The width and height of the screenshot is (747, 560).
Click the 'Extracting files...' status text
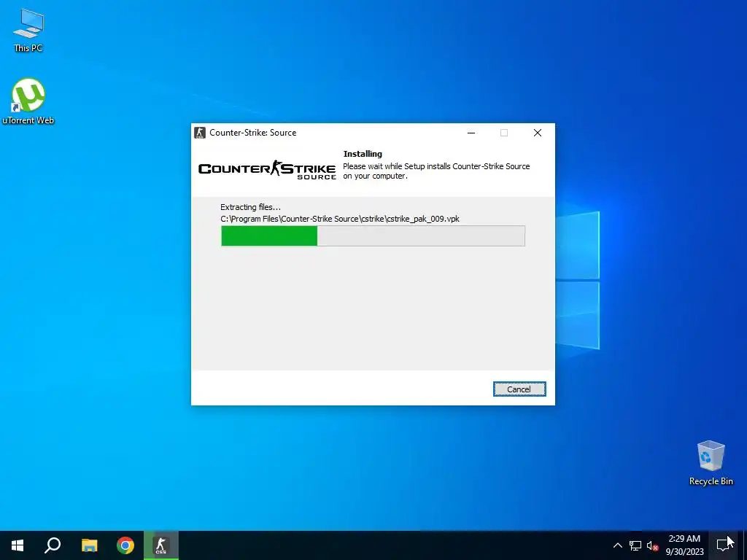point(251,207)
